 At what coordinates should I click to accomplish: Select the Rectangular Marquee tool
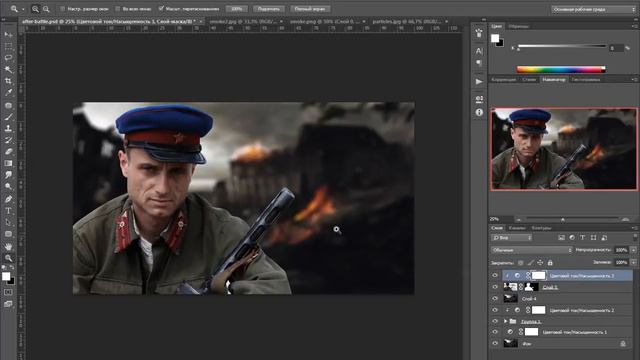coord(8,47)
